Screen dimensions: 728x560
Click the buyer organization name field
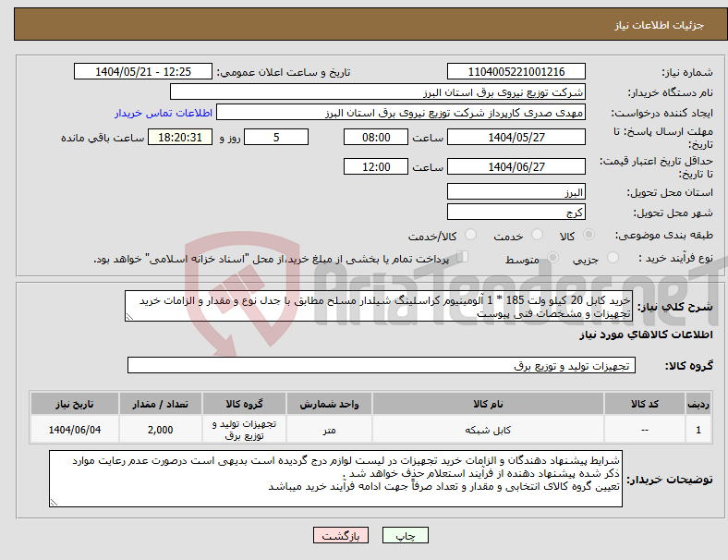tap(378, 91)
